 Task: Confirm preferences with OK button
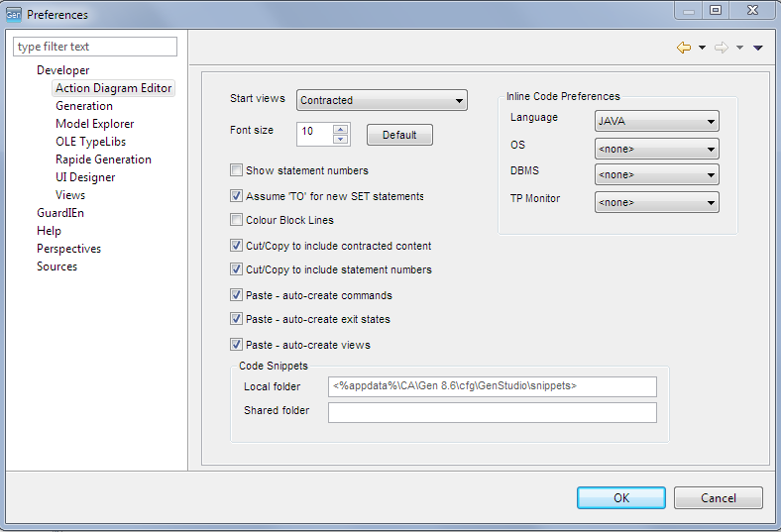621,497
